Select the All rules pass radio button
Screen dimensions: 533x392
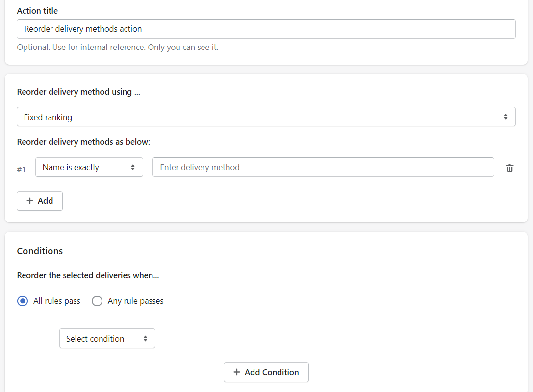pos(23,301)
